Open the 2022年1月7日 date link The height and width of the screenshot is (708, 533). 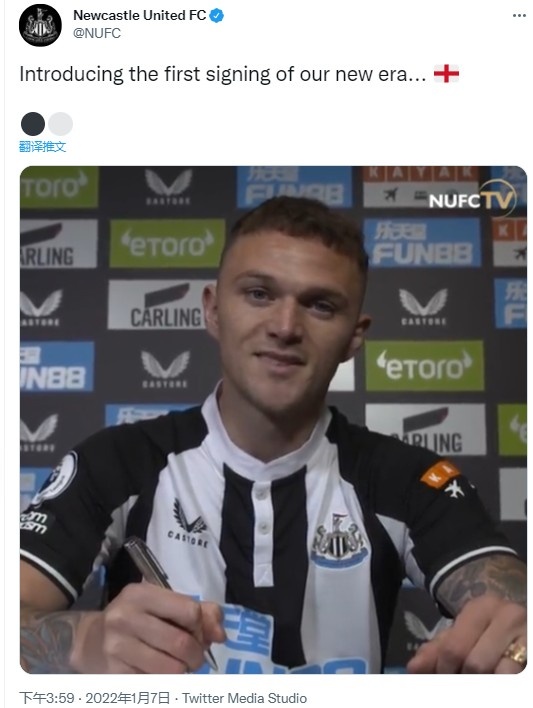click(128, 698)
